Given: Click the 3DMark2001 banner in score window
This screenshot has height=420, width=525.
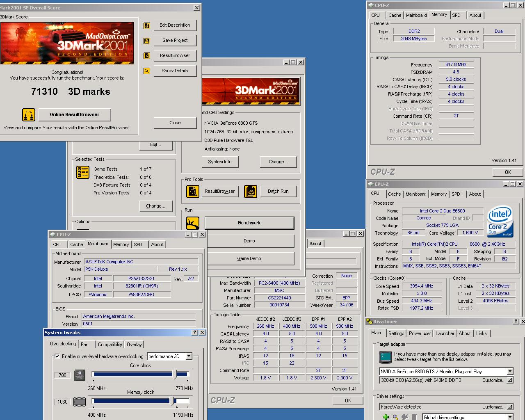Looking at the screenshot, I should (x=67, y=43).
